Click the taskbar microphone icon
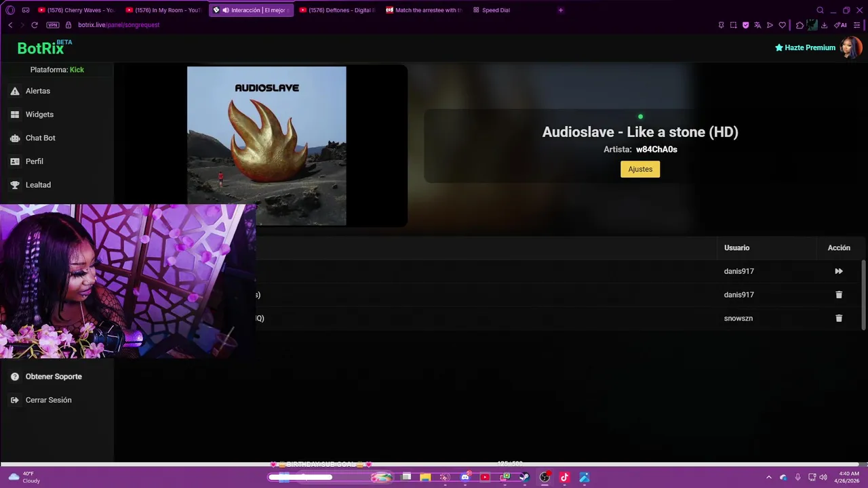 tap(797, 477)
